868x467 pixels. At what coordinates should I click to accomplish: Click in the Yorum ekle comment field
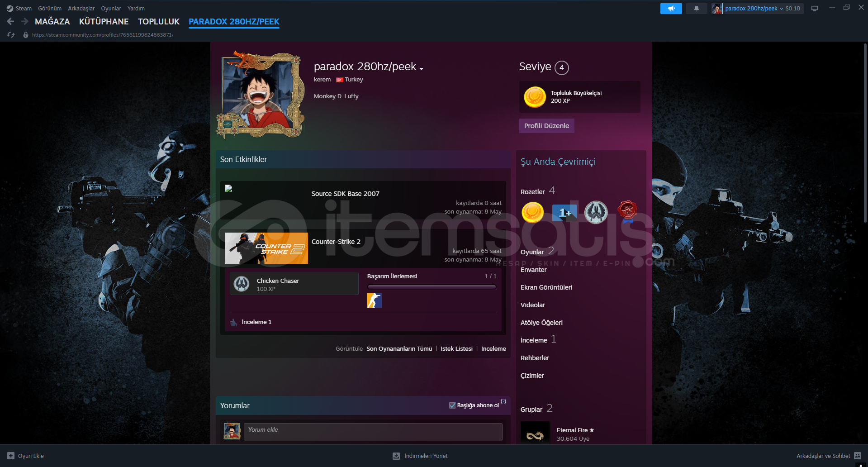click(x=373, y=432)
